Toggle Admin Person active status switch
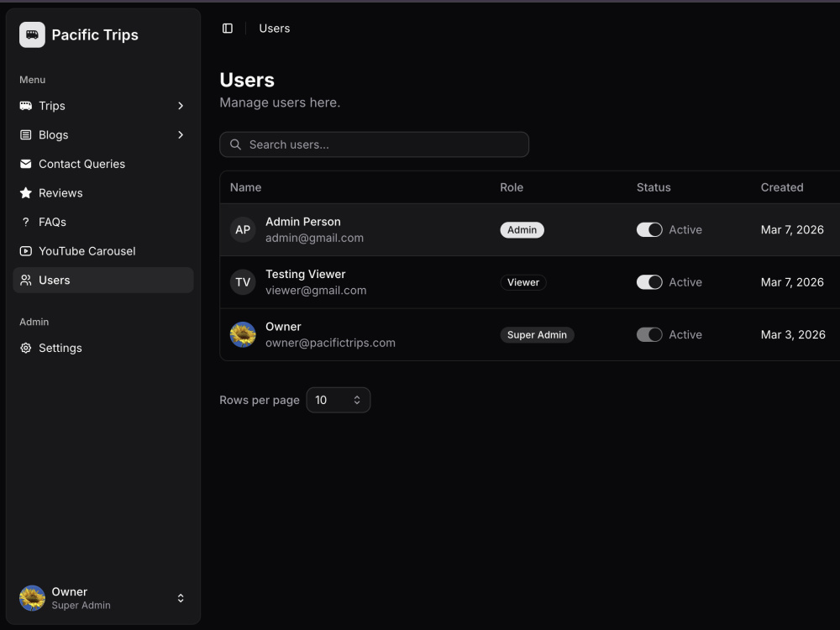840x630 pixels. [x=649, y=230]
